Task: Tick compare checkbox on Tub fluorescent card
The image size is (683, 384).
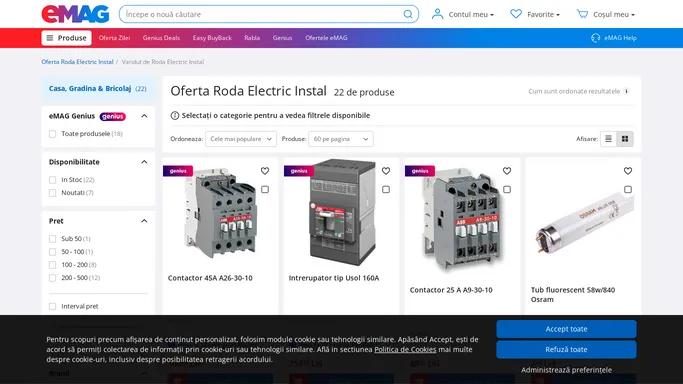Action: (628, 189)
